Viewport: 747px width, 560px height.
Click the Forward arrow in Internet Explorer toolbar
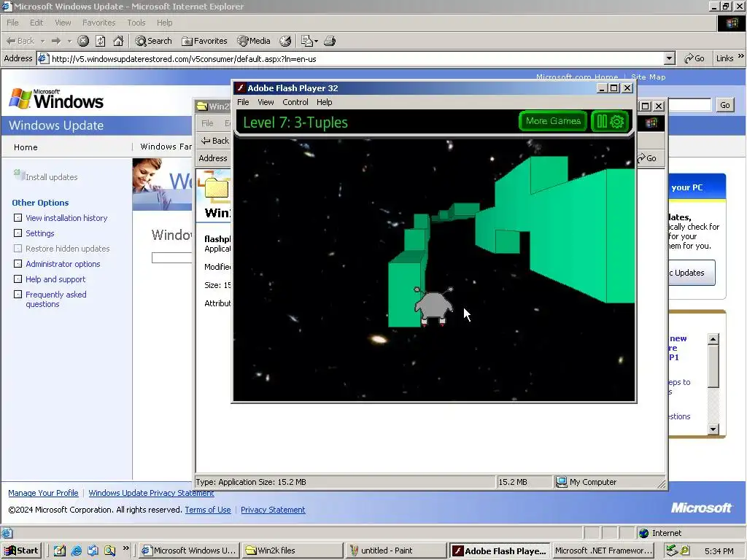point(55,41)
